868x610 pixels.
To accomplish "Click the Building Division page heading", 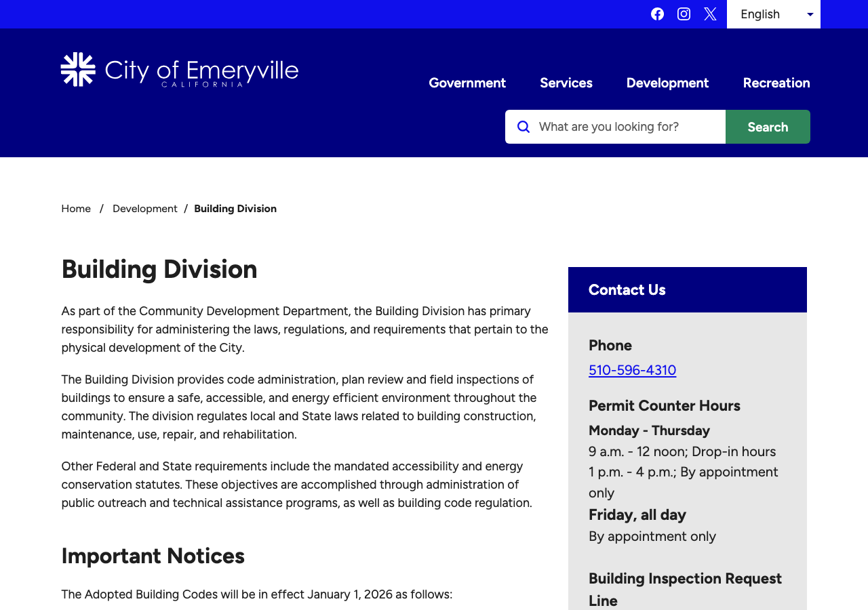I will [159, 269].
